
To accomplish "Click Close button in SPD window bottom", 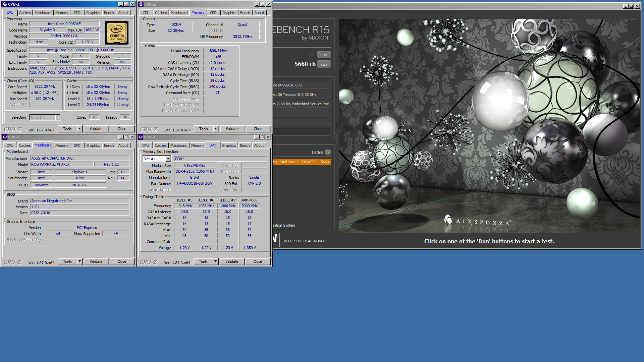I will coord(258,261).
